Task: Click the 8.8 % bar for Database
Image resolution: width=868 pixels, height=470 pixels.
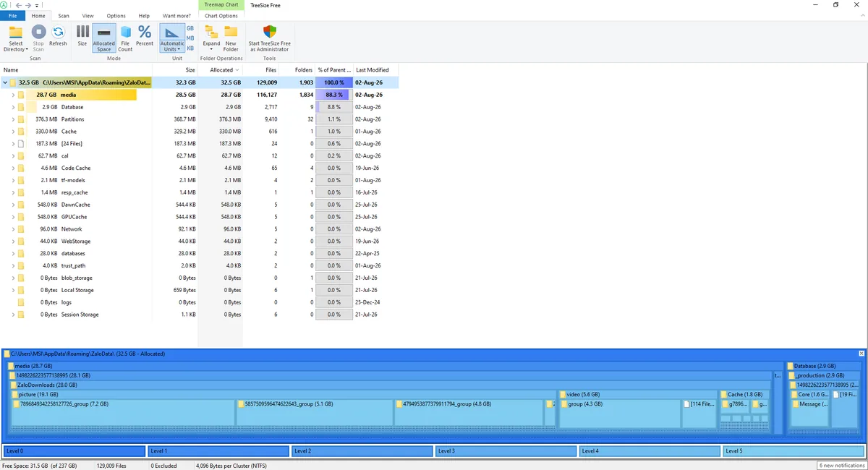Action: [x=334, y=107]
